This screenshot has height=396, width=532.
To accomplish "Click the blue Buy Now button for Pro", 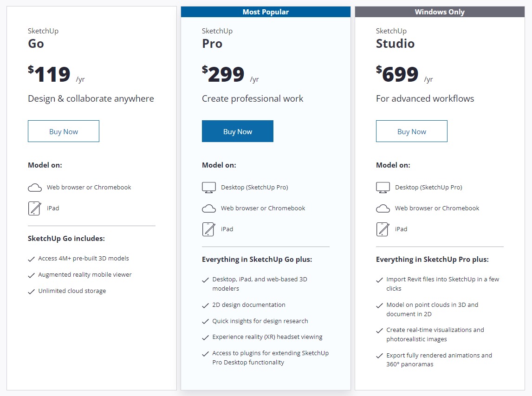I will coord(238,131).
